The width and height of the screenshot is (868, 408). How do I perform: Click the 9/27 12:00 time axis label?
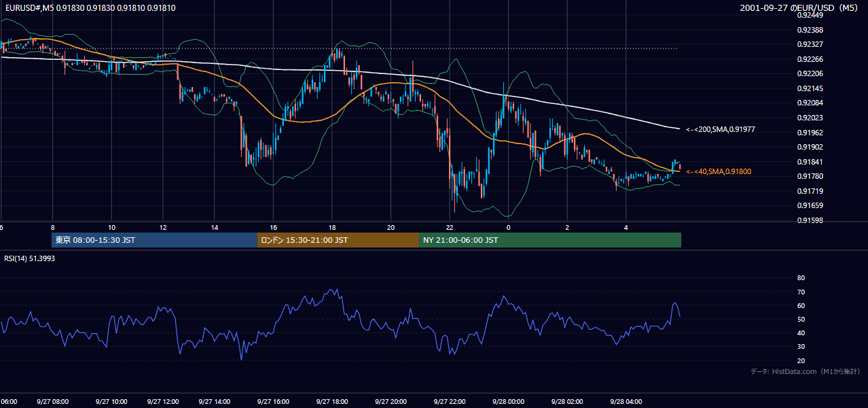[x=162, y=402]
